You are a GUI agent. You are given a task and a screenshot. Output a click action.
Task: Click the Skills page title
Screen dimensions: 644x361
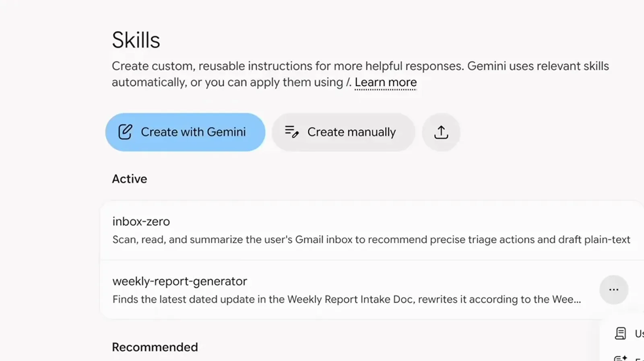136,40
